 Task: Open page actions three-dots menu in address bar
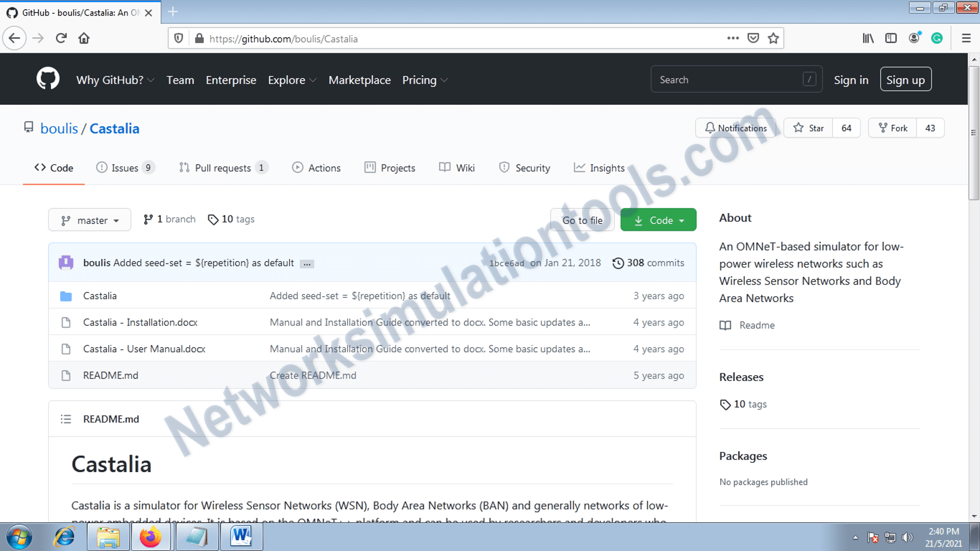click(733, 38)
